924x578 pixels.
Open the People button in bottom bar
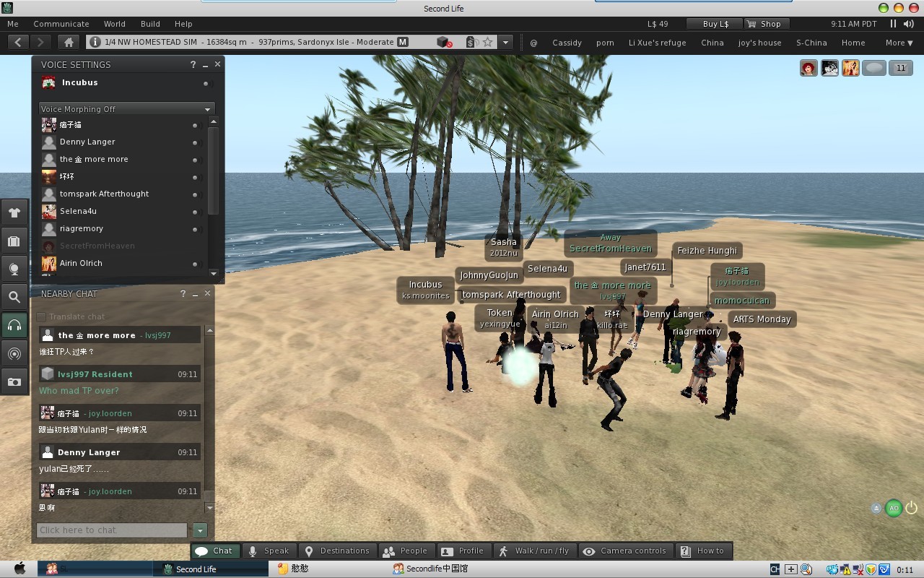point(406,551)
